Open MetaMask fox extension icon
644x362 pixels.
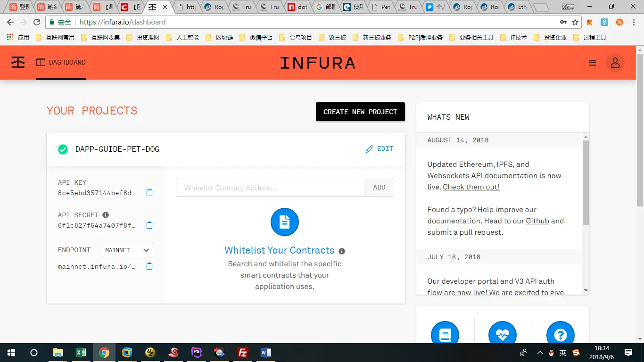[590, 22]
